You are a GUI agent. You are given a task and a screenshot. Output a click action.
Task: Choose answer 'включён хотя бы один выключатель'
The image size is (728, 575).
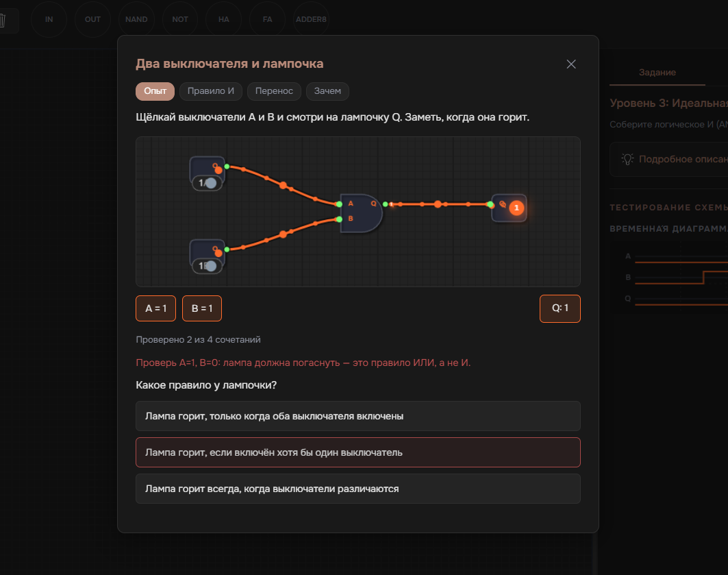(358, 452)
